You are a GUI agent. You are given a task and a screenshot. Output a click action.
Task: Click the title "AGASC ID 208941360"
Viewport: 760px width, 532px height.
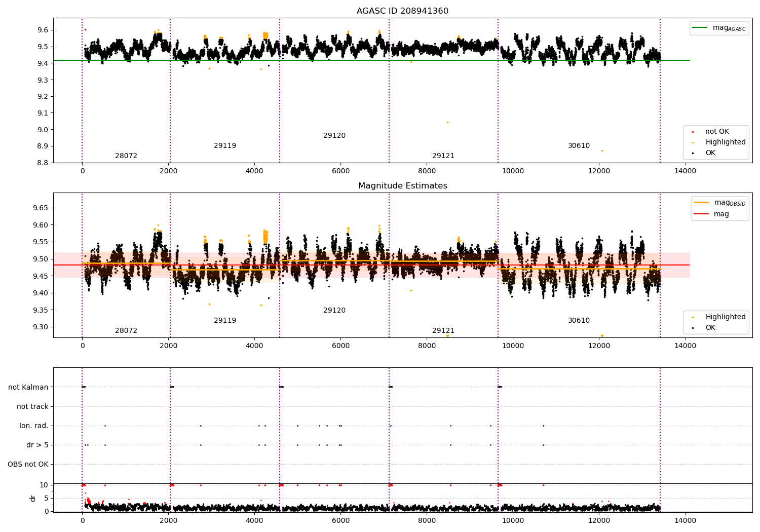tap(402, 11)
